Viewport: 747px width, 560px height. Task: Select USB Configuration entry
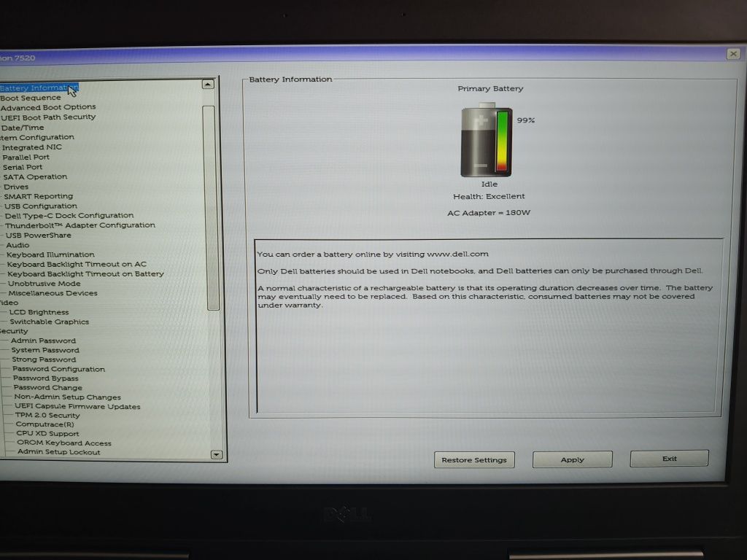click(41, 206)
